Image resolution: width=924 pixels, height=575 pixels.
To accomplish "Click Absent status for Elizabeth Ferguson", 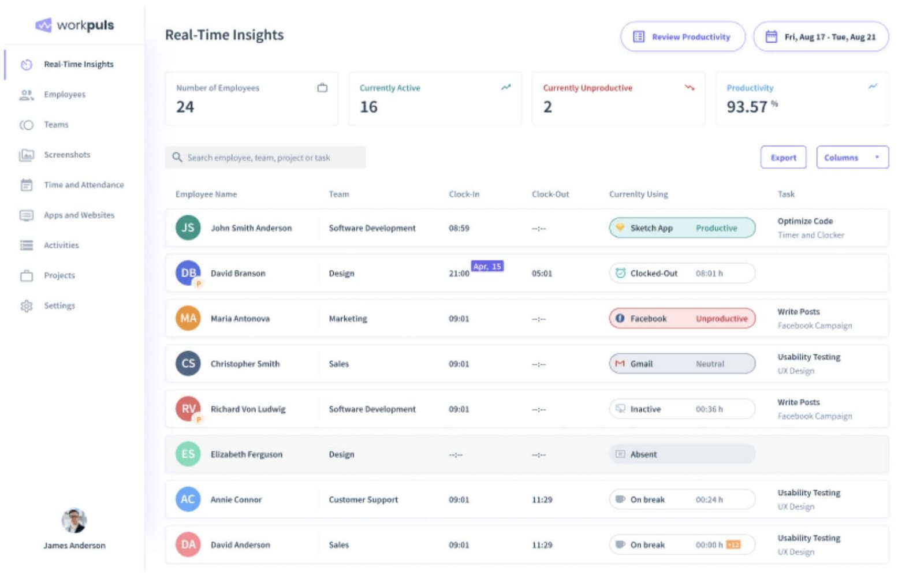I will click(x=682, y=454).
